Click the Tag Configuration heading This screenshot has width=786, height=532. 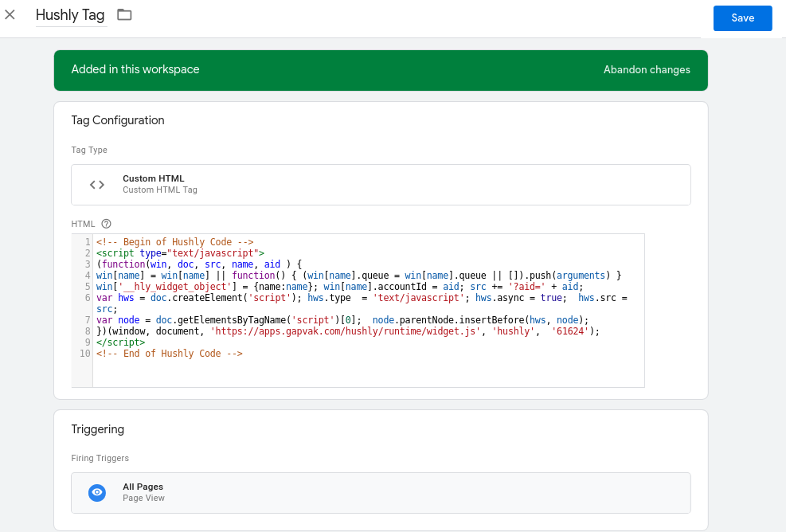118,120
